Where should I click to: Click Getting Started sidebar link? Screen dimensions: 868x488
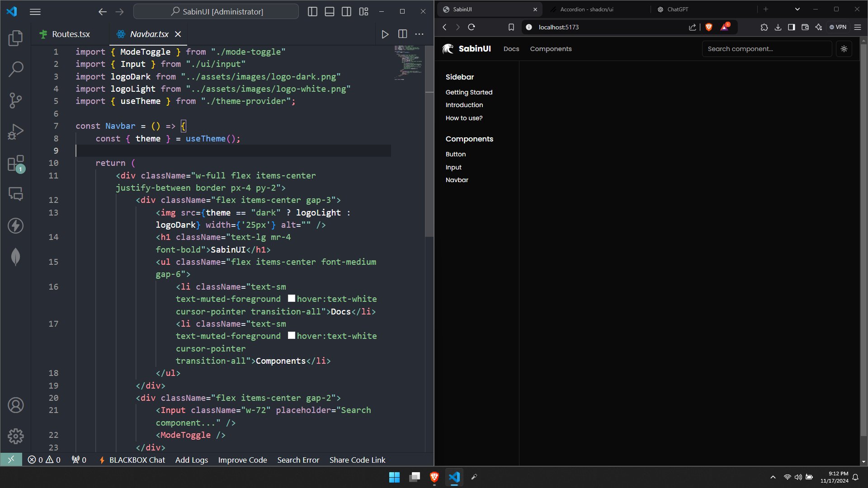pos(469,92)
